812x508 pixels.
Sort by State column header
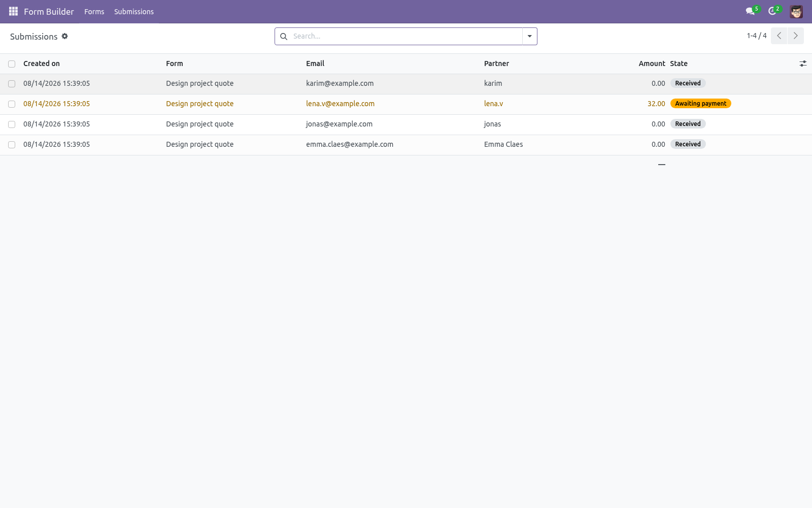coord(679,63)
